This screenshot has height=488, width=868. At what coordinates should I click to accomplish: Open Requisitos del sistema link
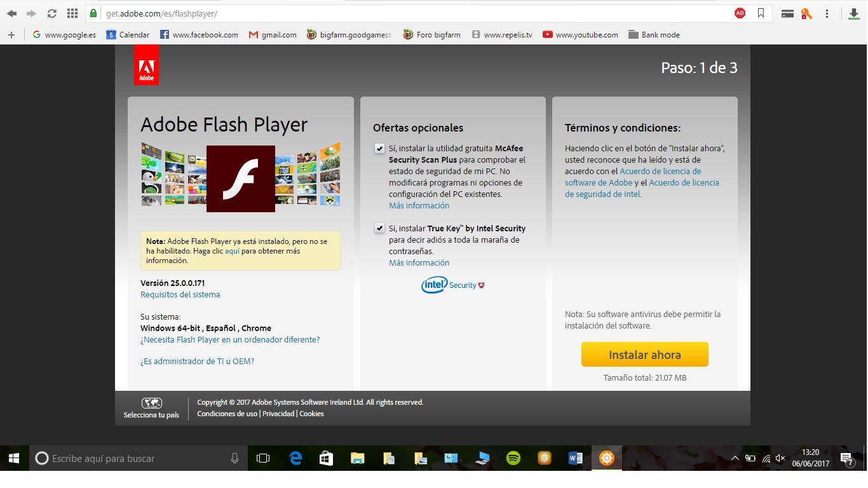click(180, 295)
